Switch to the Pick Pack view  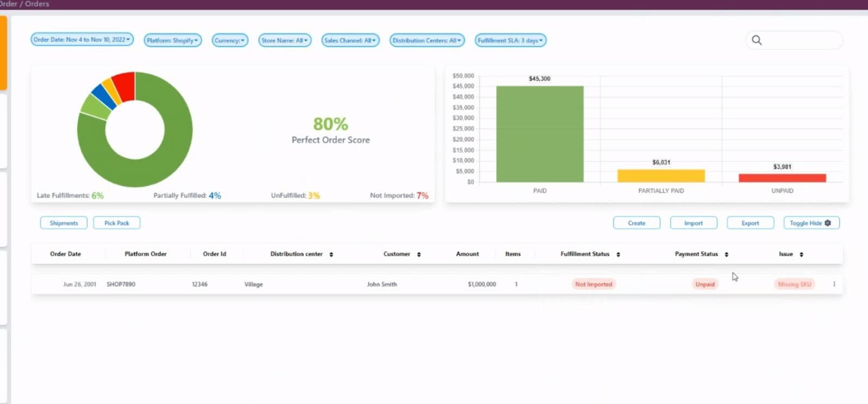click(x=117, y=223)
